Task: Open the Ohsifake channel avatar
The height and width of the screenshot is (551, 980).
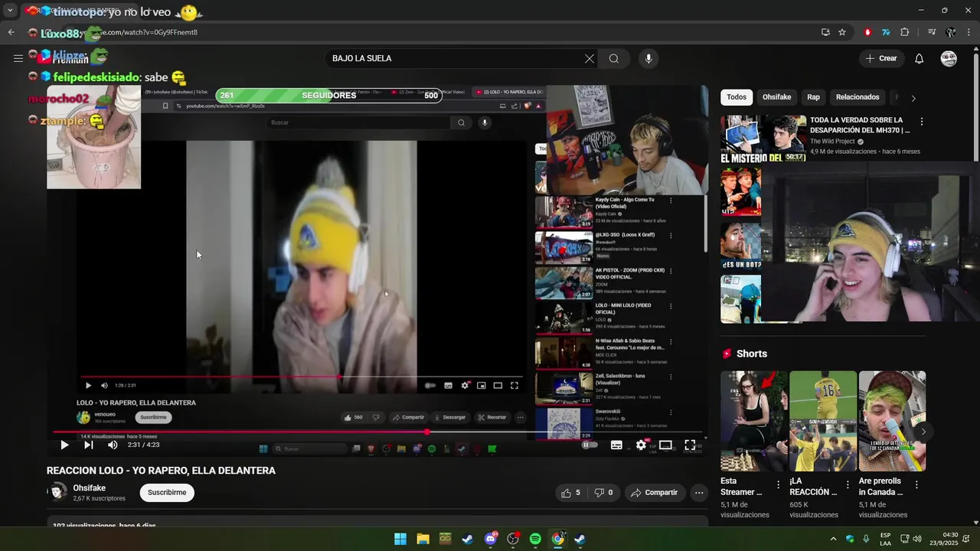Action: coord(58,492)
